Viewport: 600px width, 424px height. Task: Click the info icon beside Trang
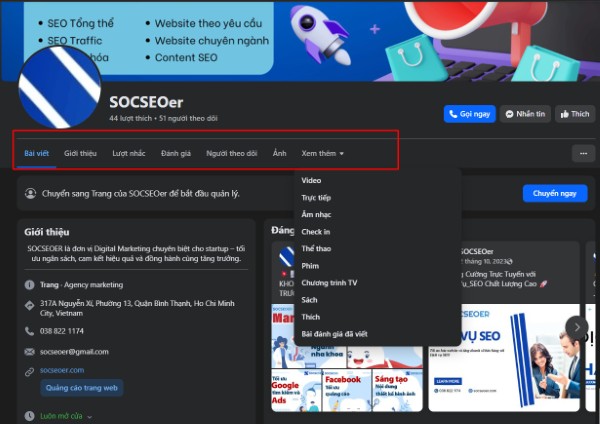(29, 285)
